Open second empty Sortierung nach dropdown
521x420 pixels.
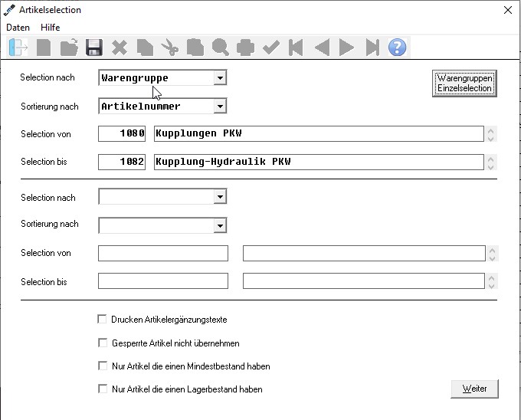click(x=220, y=225)
